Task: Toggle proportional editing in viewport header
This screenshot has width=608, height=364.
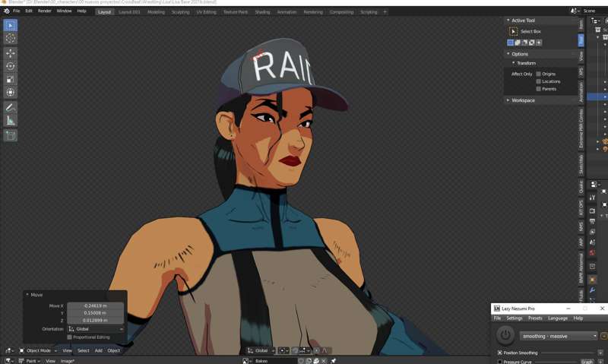Action: (x=317, y=351)
